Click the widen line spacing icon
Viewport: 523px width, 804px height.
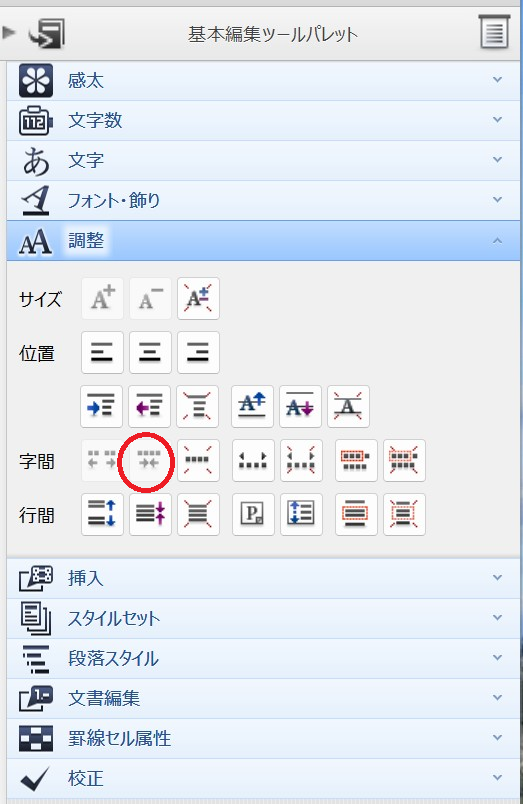(102, 514)
